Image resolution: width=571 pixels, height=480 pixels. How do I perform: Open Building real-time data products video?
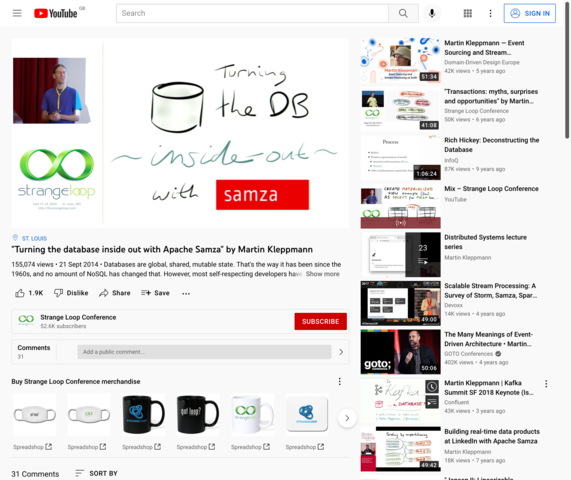click(492, 436)
